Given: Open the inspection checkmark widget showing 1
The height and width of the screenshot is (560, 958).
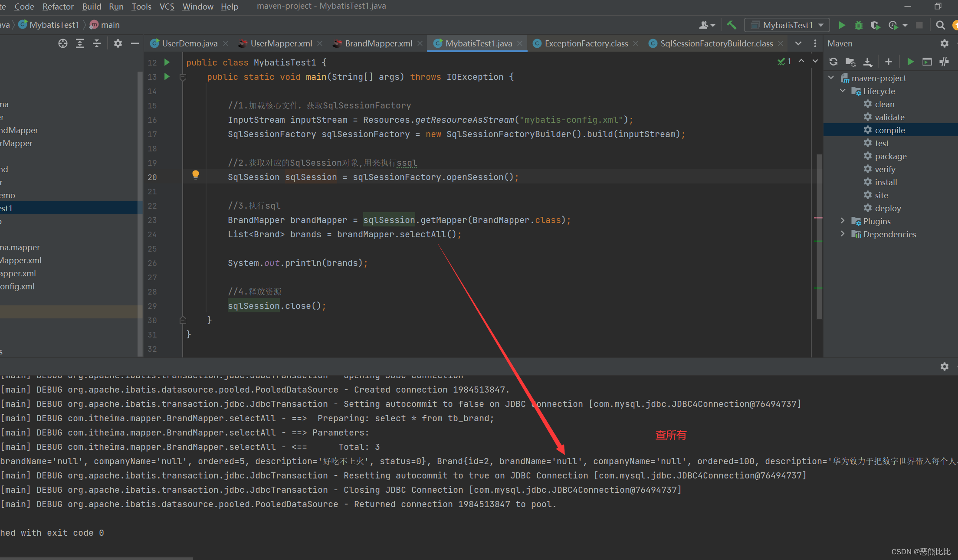Looking at the screenshot, I should [784, 62].
